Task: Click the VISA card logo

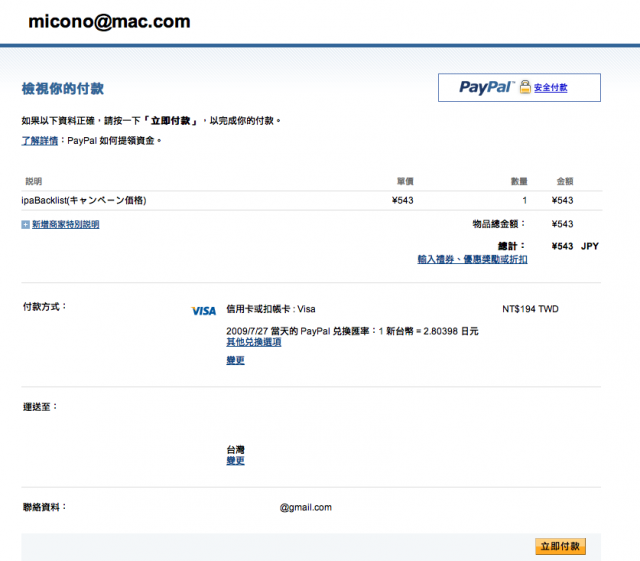Action: coord(204,311)
